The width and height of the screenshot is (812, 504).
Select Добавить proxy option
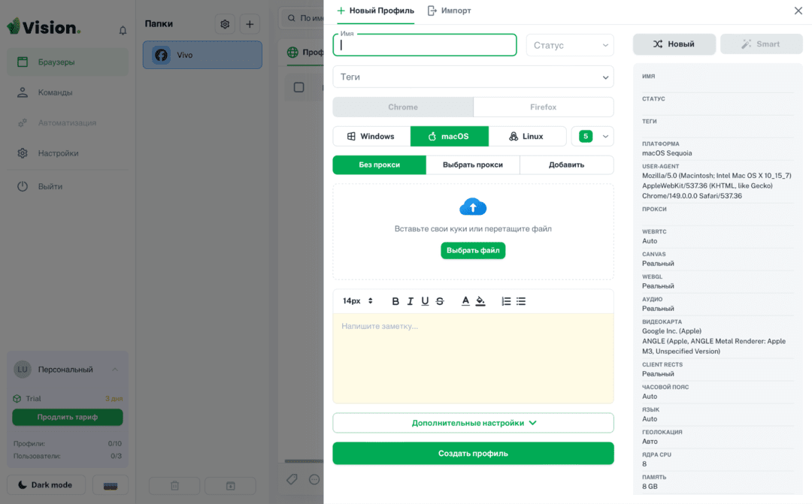567,165
